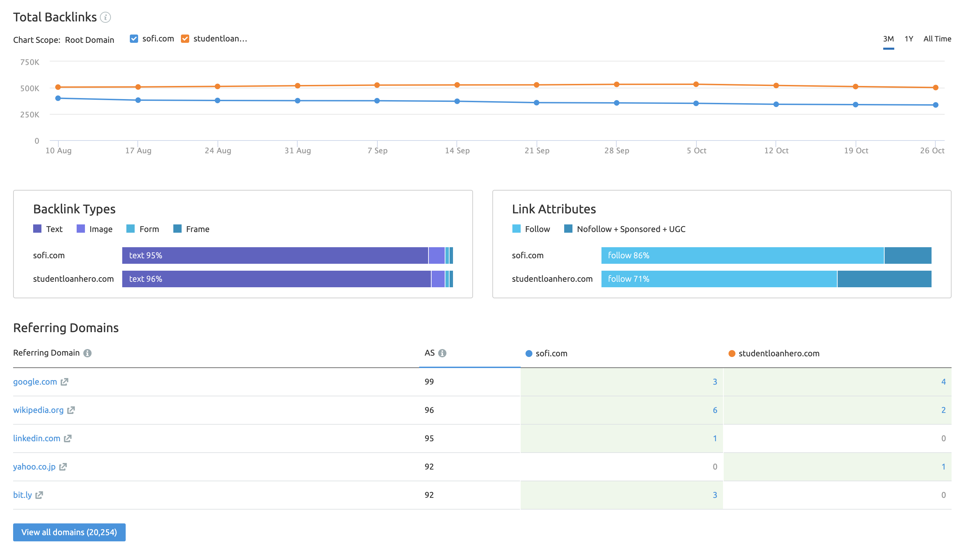964x560 pixels.
Task: Click the studentloanhero.com bar in Backlink Types
Action: coord(287,278)
